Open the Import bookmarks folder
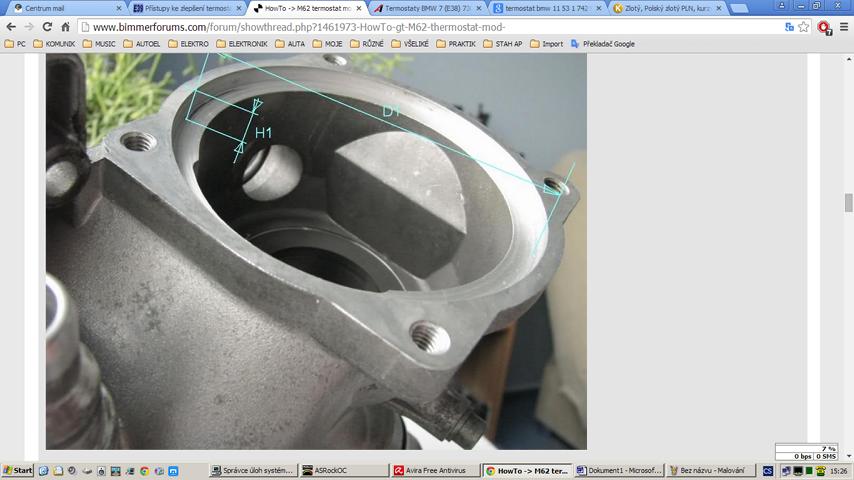 click(546, 44)
